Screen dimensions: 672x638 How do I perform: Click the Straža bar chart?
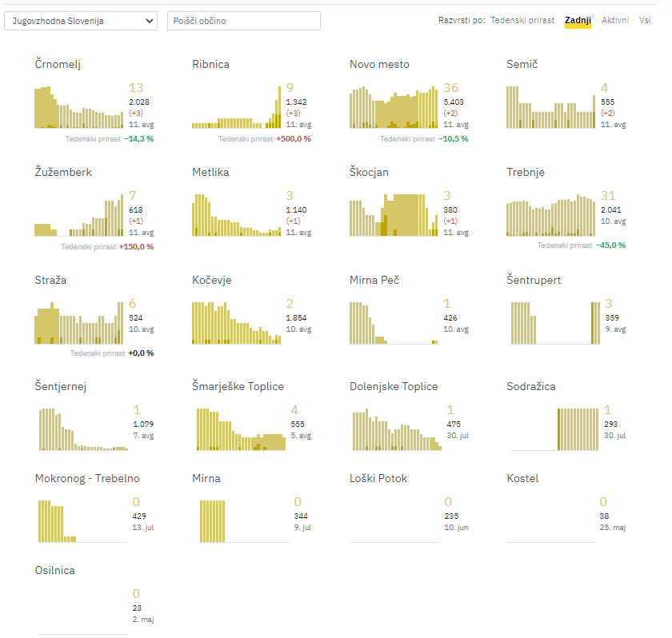(x=79, y=323)
